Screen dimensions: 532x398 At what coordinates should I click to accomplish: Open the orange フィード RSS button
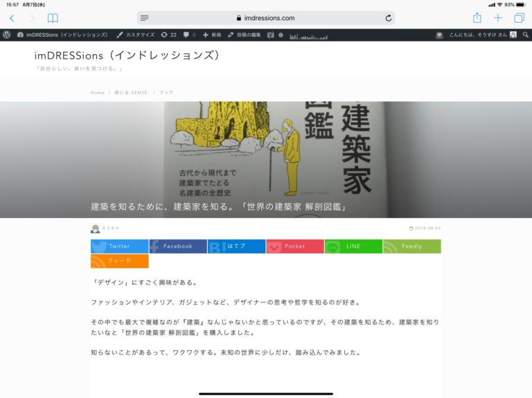(x=119, y=261)
